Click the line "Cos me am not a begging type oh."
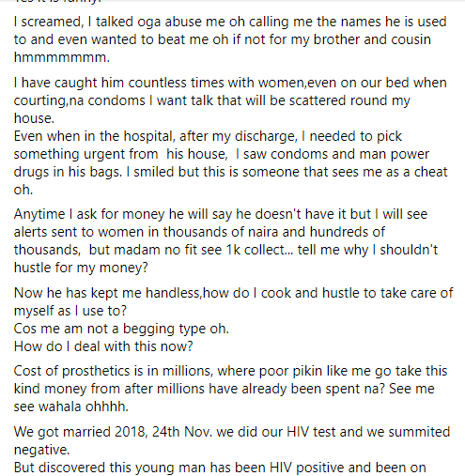465x476 pixels. [121, 329]
